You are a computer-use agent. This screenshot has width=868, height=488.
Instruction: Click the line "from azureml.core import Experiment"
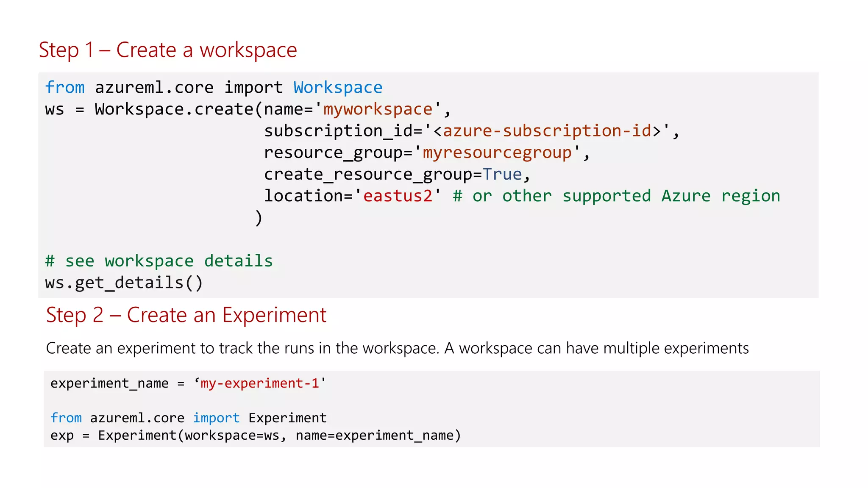(x=189, y=418)
